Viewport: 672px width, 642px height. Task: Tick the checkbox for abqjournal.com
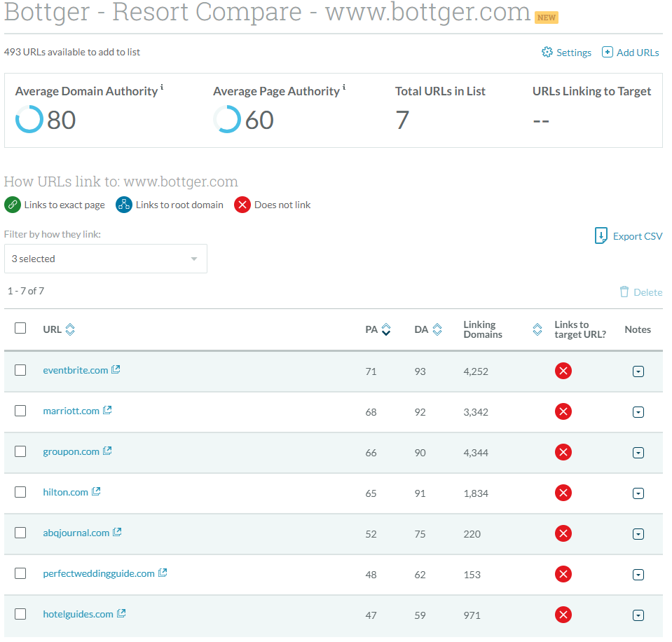(20, 533)
